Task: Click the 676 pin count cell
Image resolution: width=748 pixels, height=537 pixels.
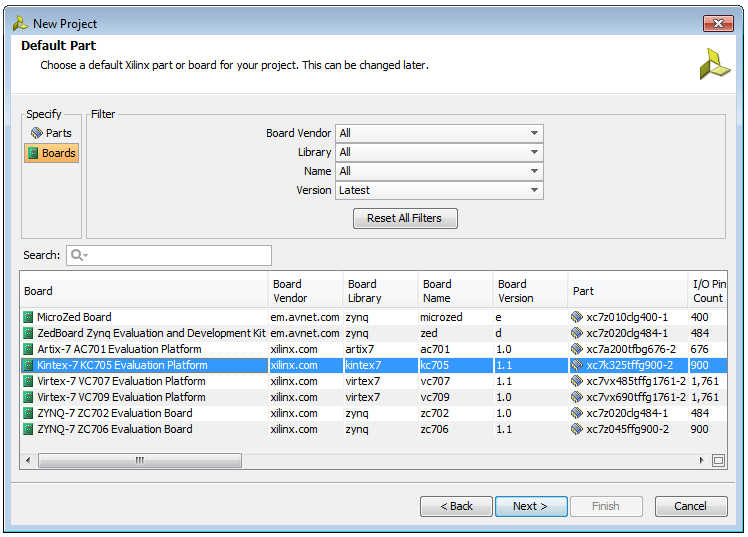Action: (708, 349)
